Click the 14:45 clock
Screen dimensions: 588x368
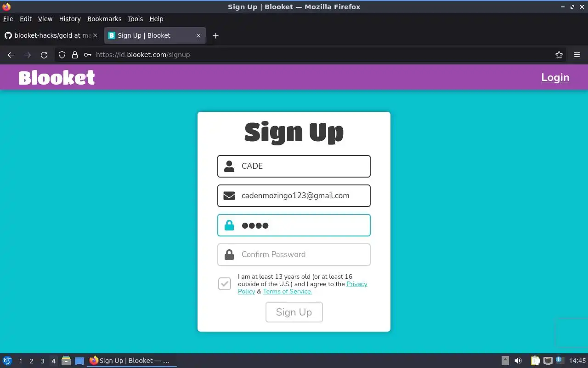(577, 361)
